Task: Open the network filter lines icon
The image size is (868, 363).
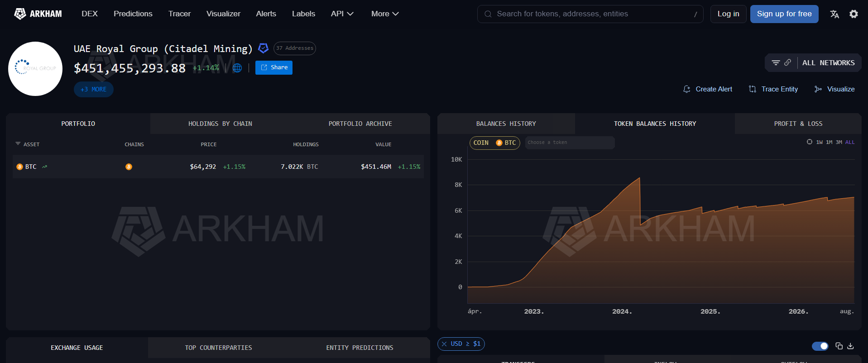Action: (776, 63)
